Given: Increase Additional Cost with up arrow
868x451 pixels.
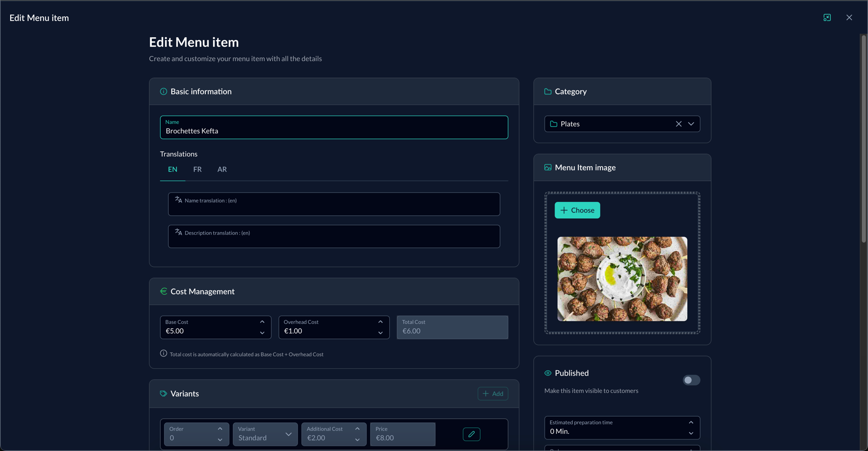Looking at the screenshot, I should pos(357,429).
